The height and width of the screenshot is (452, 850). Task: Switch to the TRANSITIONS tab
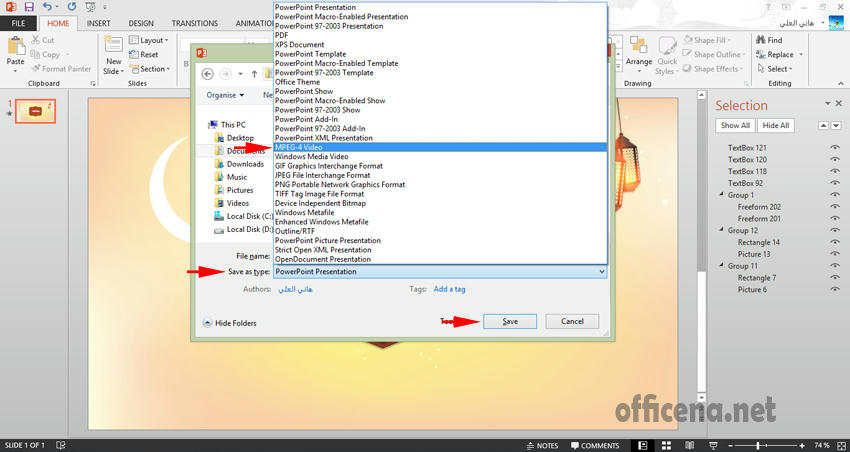point(195,23)
